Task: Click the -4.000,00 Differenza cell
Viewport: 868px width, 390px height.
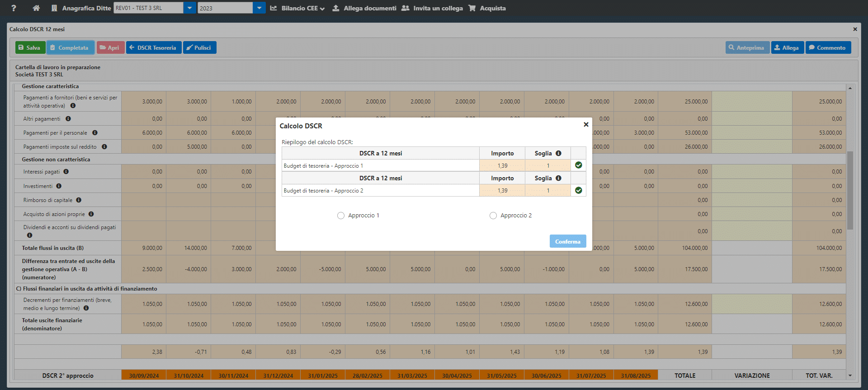Action: (189, 269)
